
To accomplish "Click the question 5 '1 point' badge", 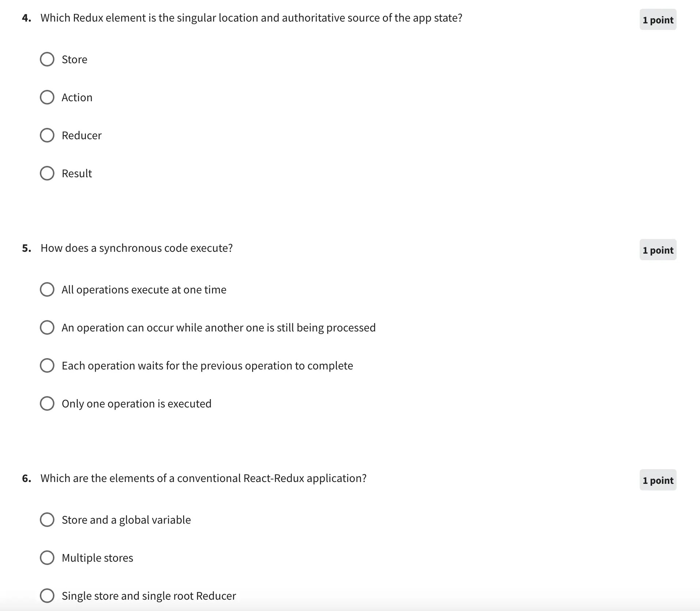I will pos(658,250).
